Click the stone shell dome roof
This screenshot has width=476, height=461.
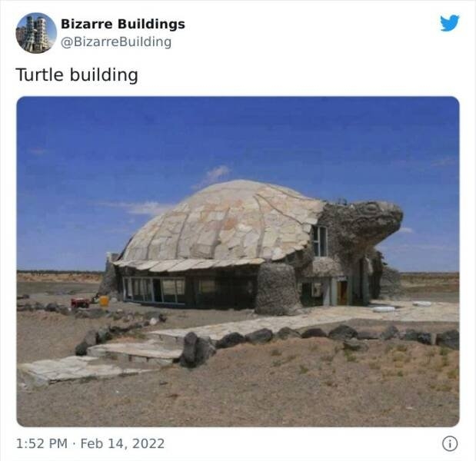(221, 223)
